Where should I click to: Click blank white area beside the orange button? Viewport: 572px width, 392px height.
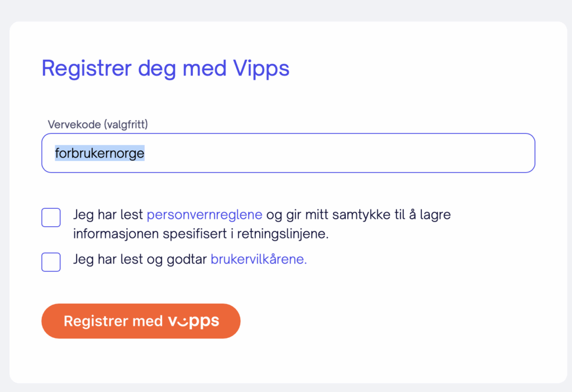[x=401, y=321]
